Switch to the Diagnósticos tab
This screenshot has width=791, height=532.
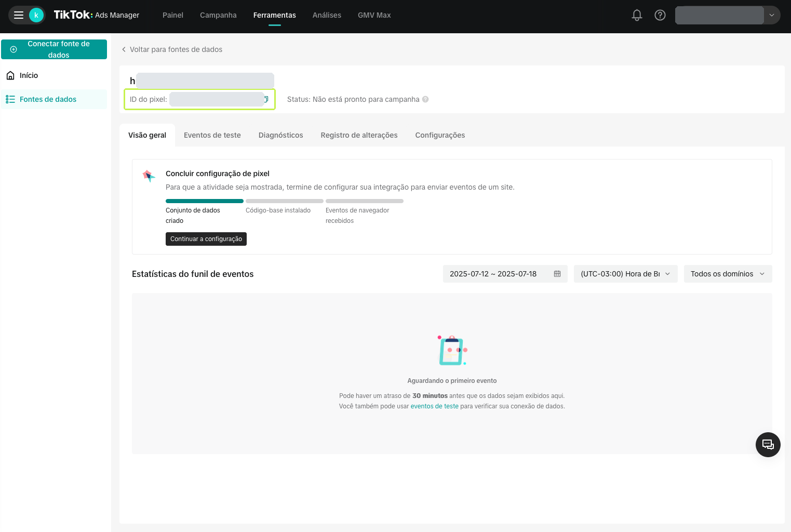pos(281,135)
